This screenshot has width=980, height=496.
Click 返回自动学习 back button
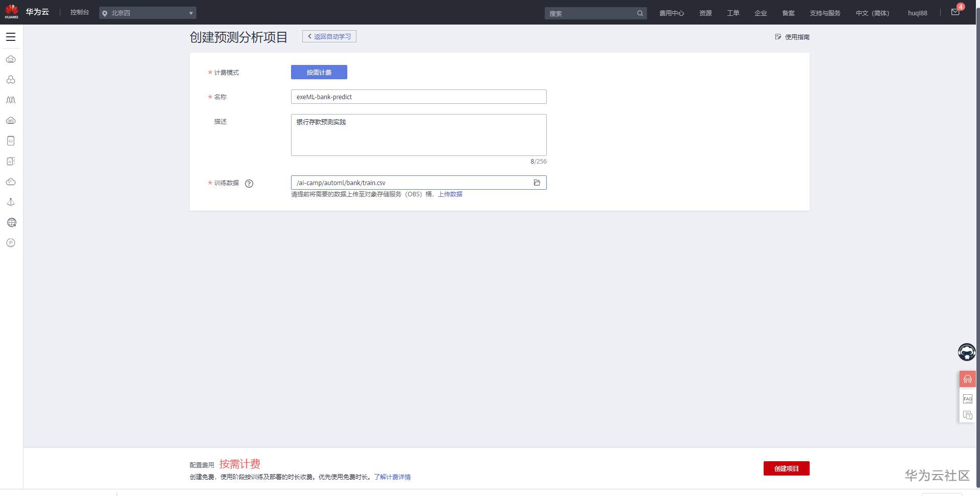pos(329,36)
